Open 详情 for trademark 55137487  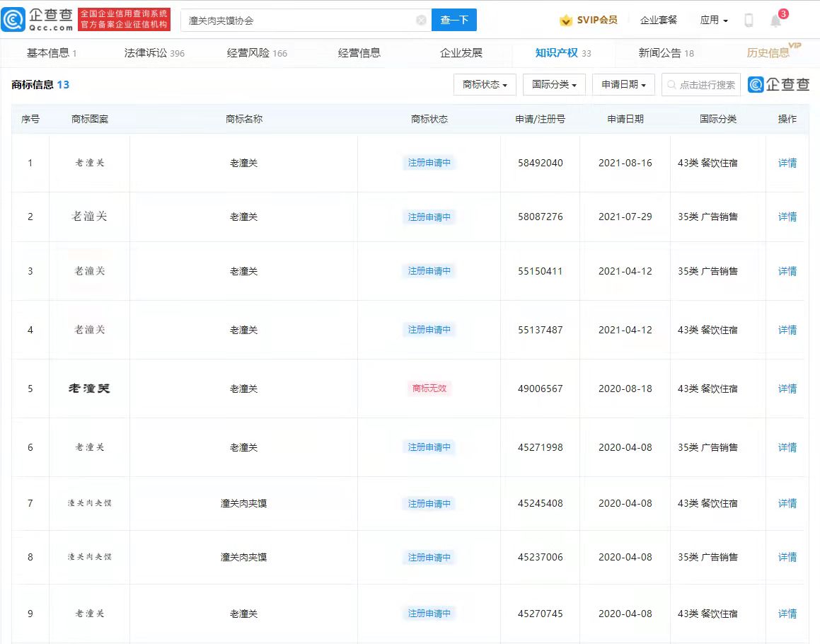(x=787, y=330)
